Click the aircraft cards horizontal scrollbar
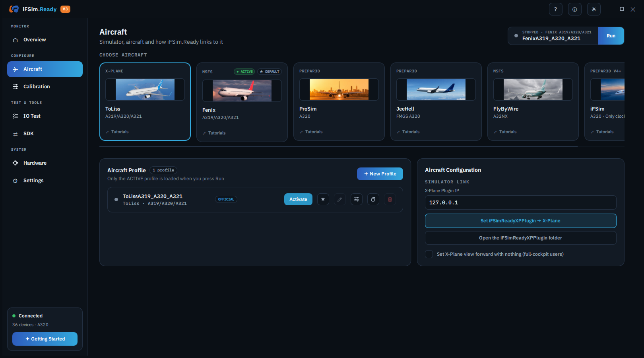The width and height of the screenshot is (644, 358). [x=339, y=147]
